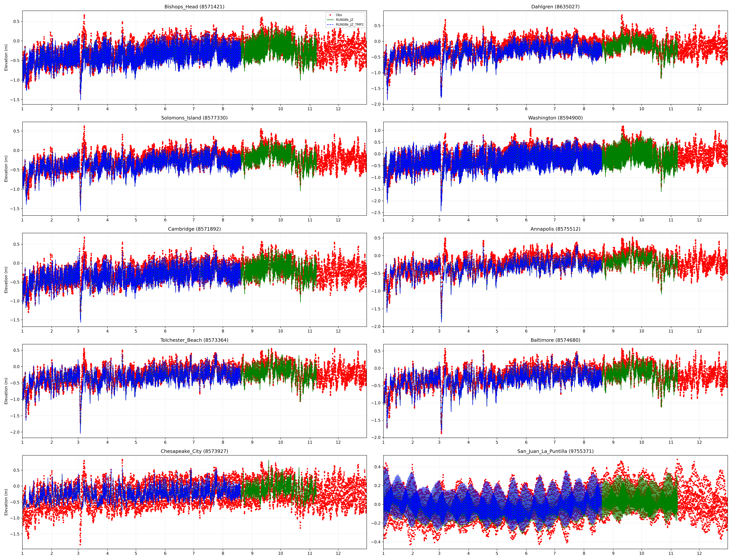Image resolution: width=732 pixels, height=560 pixels.
Task: Click the Chesapeake_City (8573927) title
Action: (194, 451)
